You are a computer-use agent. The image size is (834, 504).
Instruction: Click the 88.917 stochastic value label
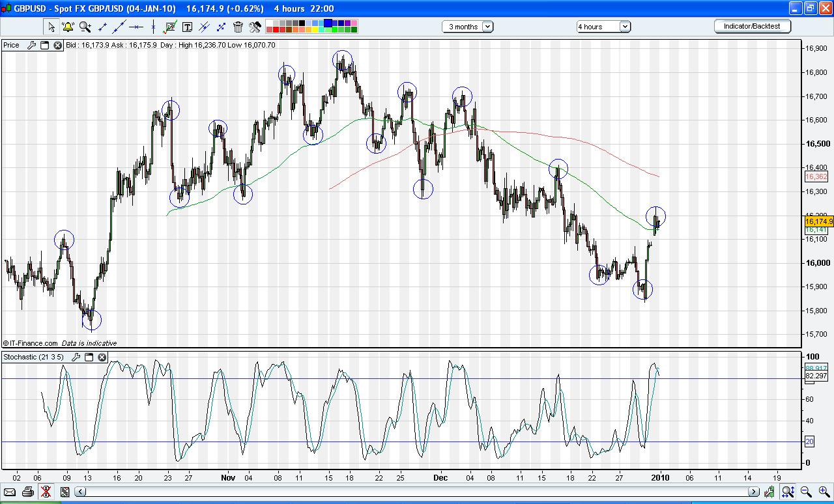click(818, 368)
